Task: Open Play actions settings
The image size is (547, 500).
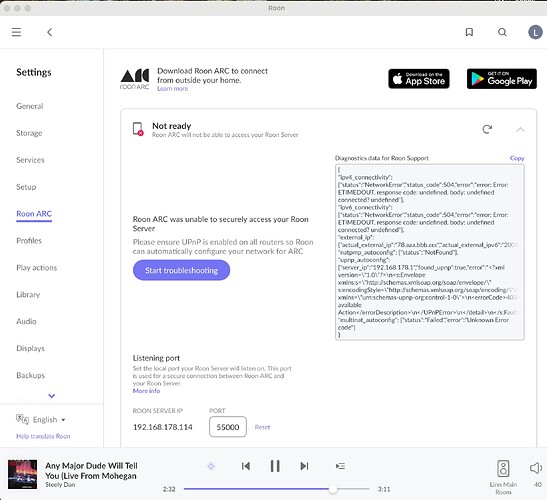Action: coord(37,268)
